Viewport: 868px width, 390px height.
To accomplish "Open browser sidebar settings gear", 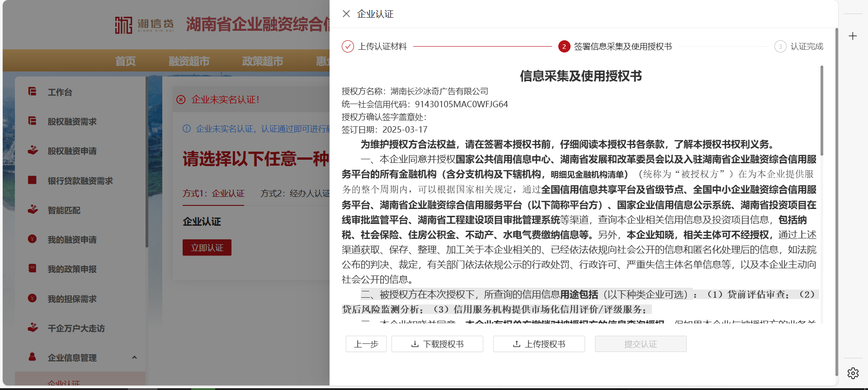I will (853, 373).
